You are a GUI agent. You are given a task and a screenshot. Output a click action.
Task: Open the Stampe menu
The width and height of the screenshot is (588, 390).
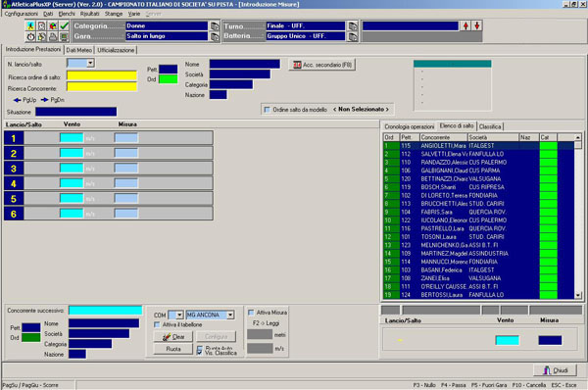tap(114, 14)
